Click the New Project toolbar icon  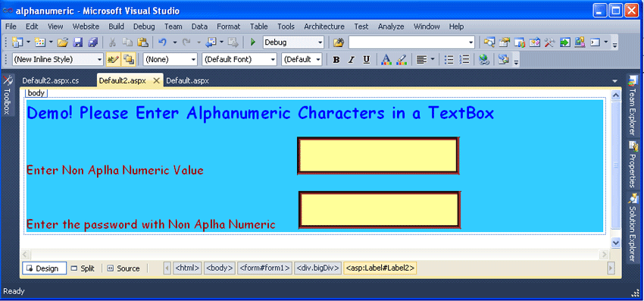click(17, 42)
